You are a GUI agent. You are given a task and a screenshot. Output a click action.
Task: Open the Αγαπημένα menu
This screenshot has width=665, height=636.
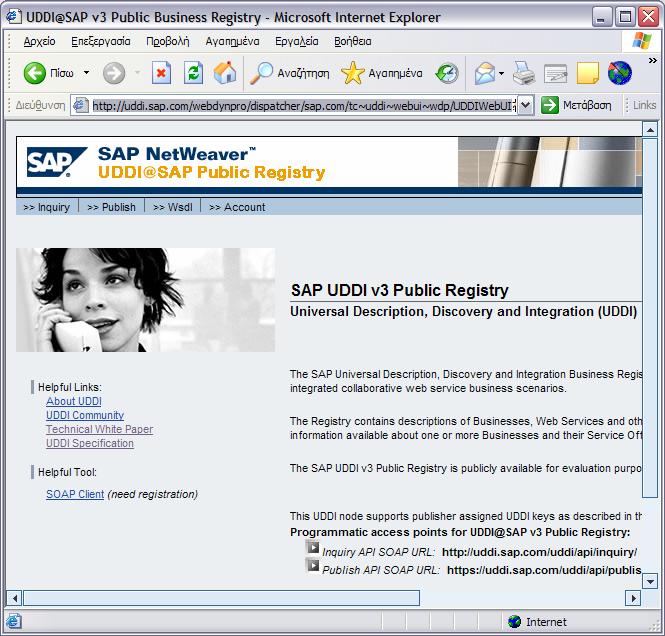point(232,41)
